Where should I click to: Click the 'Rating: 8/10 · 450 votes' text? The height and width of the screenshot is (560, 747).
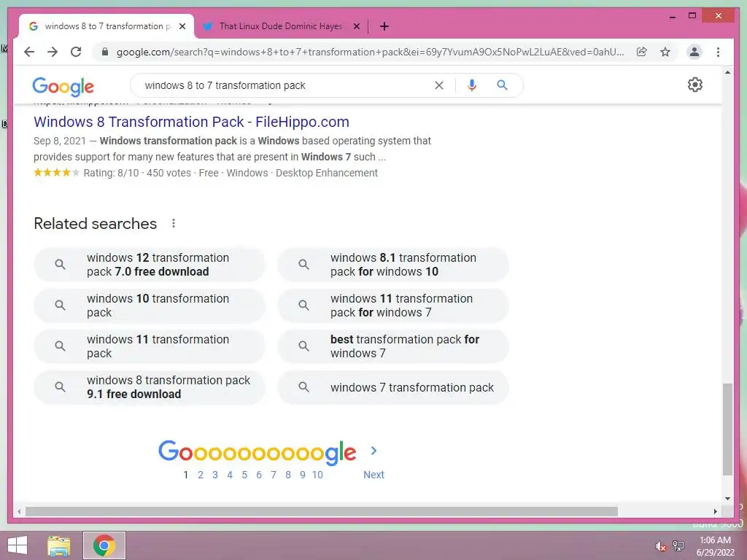point(137,173)
